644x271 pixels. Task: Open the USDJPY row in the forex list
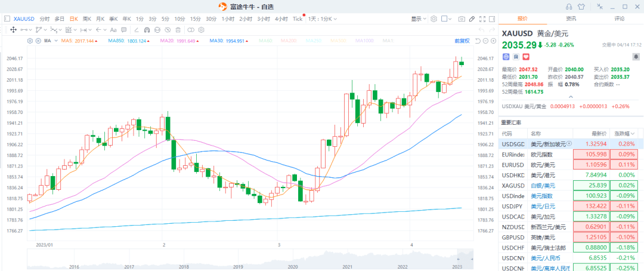pos(513,206)
